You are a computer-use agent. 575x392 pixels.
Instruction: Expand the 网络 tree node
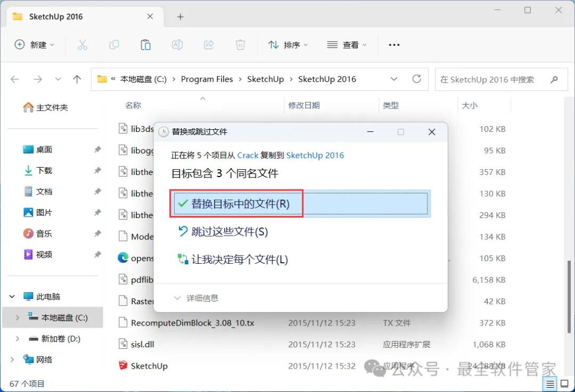(12, 360)
